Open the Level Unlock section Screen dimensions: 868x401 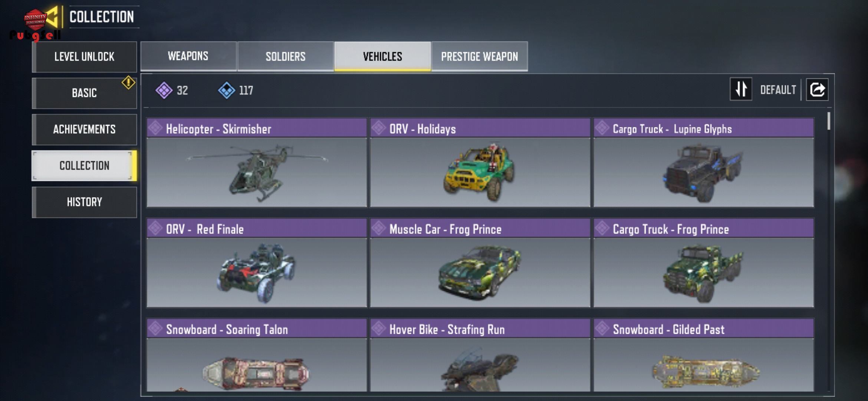pos(85,57)
